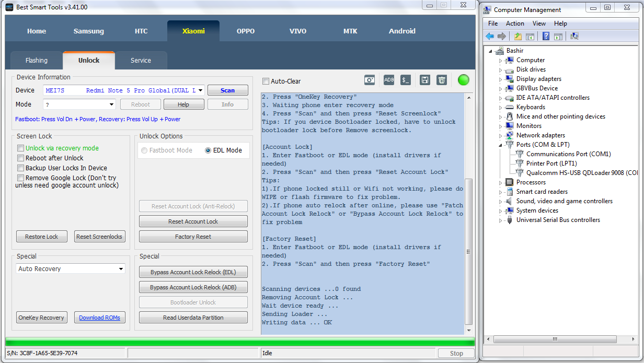Image resolution: width=644 pixels, height=363 pixels.
Task: Click Read Userdata Partition button
Action: pos(193,318)
